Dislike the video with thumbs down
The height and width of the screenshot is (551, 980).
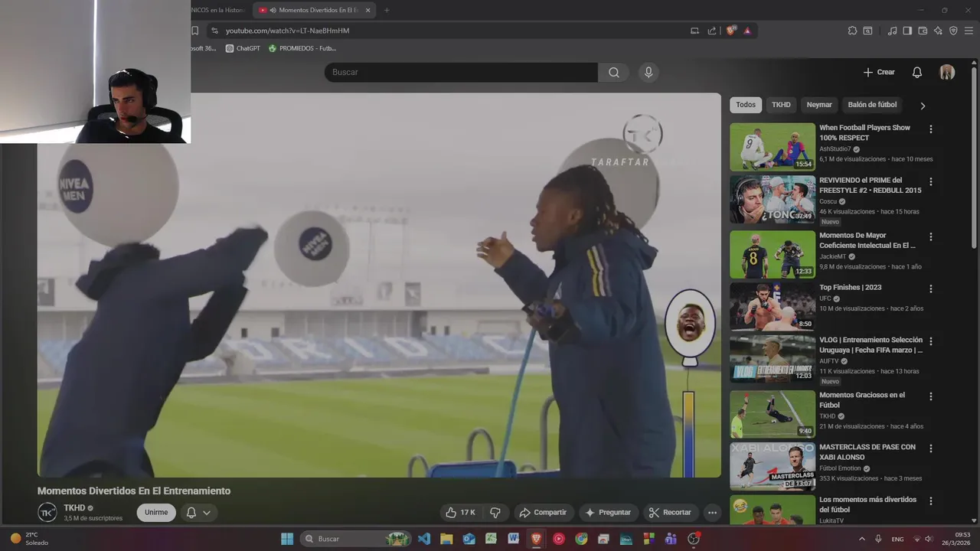click(x=495, y=513)
